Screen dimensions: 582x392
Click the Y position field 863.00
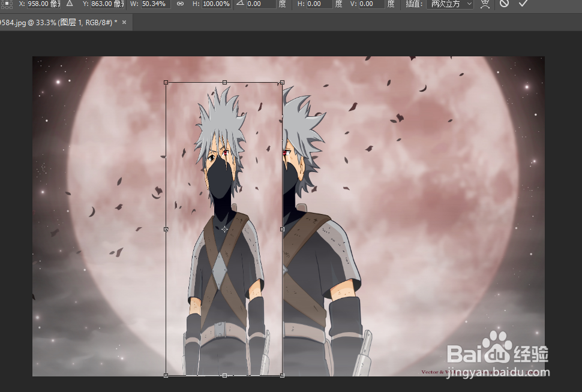click(107, 4)
